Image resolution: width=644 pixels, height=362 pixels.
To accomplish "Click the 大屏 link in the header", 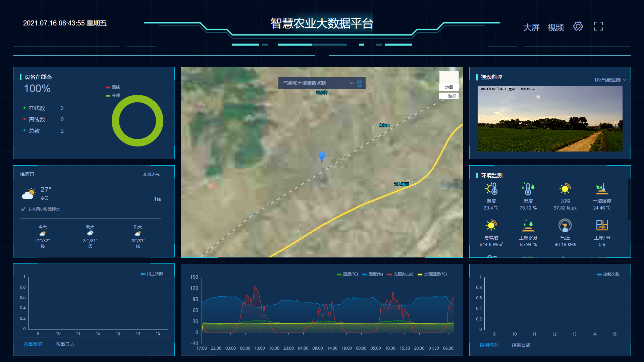I will 531,27.
